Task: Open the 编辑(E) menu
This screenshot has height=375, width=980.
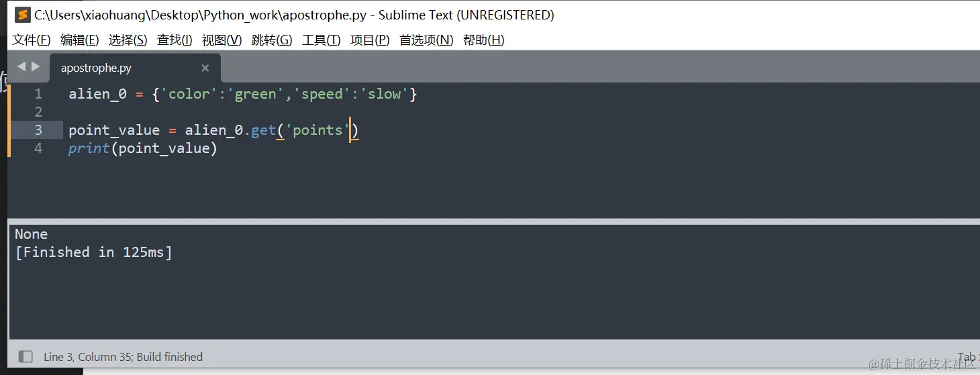Action: coord(79,40)
